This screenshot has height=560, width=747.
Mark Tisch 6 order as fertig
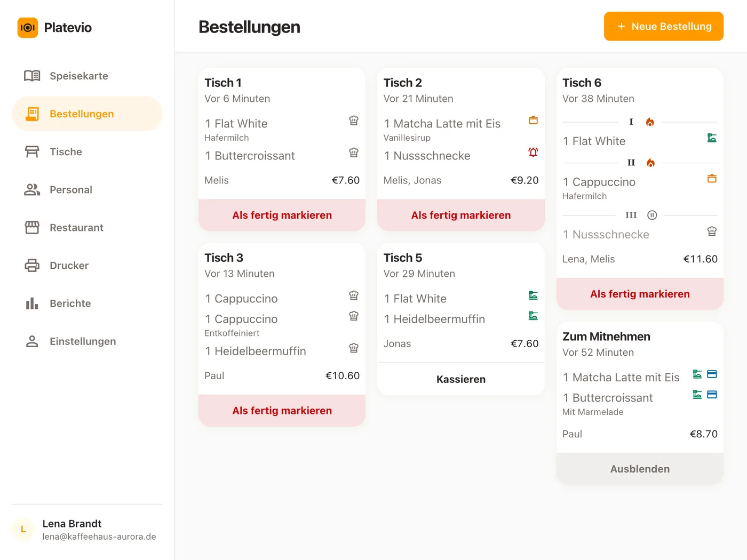pos(640,294)
